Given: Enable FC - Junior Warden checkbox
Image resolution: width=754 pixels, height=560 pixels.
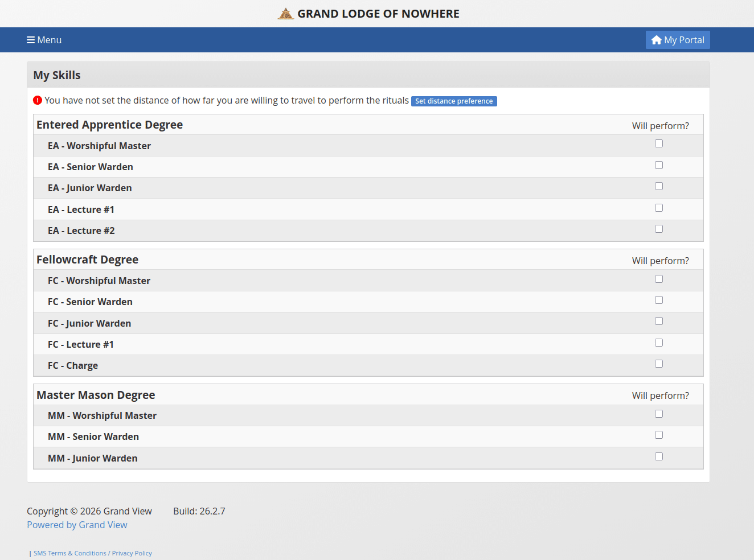Looking at the screenshot, I should (659, 321).
